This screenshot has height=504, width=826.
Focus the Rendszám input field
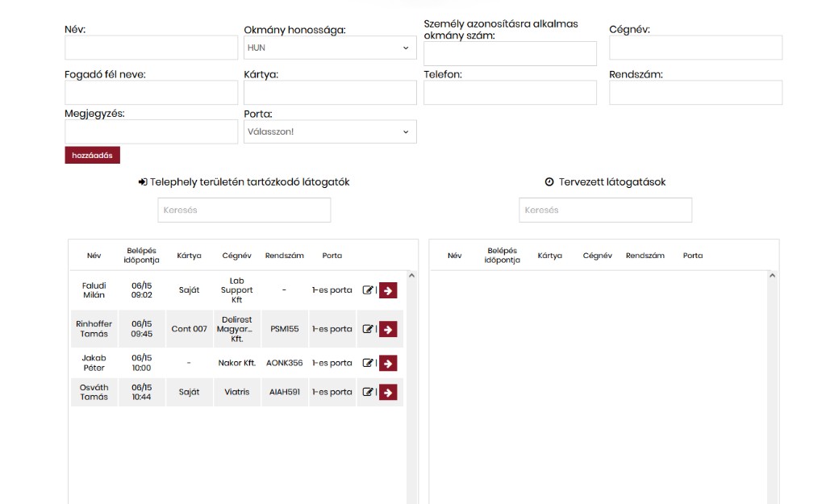click(696, 93)
